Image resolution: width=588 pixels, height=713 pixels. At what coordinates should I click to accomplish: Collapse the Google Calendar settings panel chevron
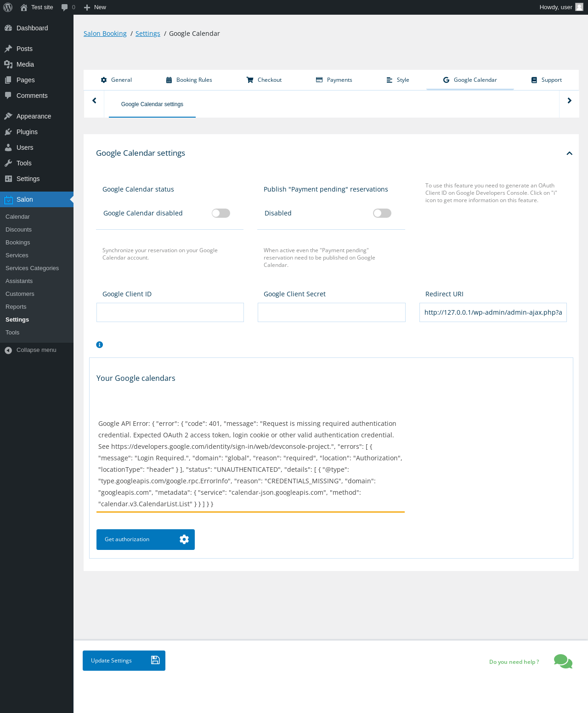[x=570, y=153]
